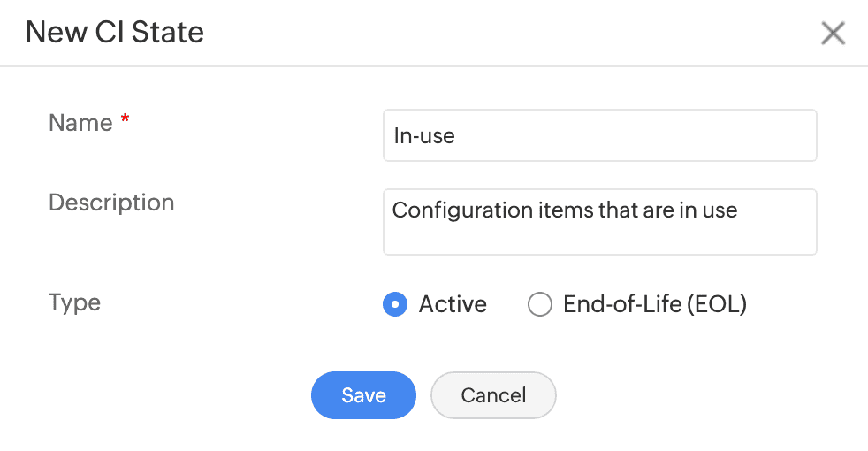Click the red required asterisk beside Name
The image size is (868, 451).
(x=125, y=120)
